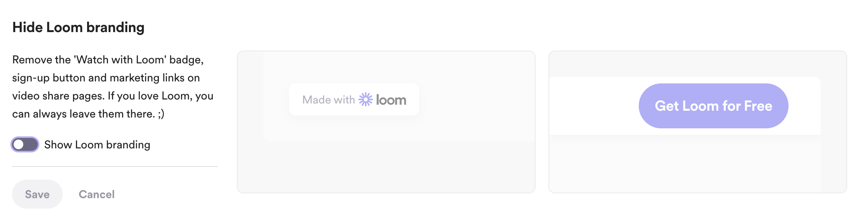Click the Cancel button
The height and width of the screenshot is (223, 868).
[96, 195]
